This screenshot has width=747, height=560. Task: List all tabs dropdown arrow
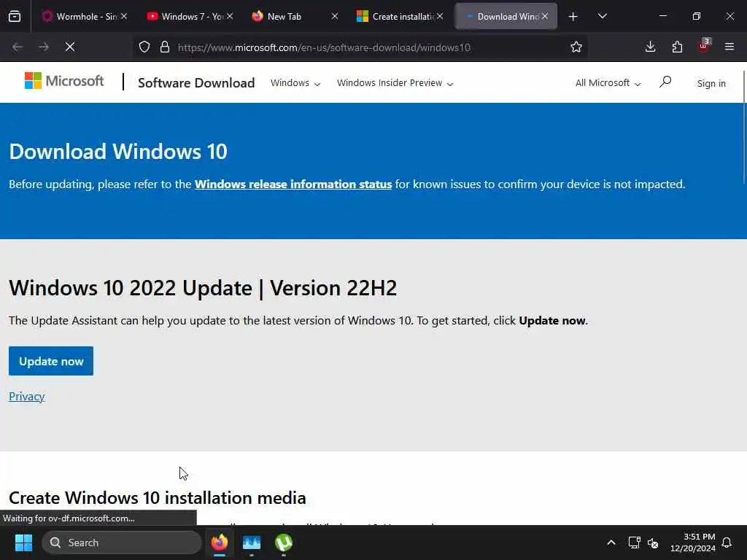tap(602, 17)
